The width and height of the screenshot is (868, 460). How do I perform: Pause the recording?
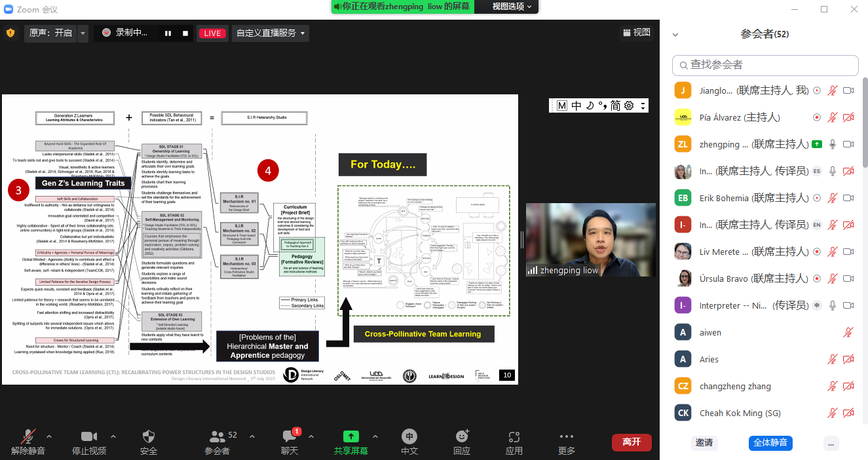168,33
